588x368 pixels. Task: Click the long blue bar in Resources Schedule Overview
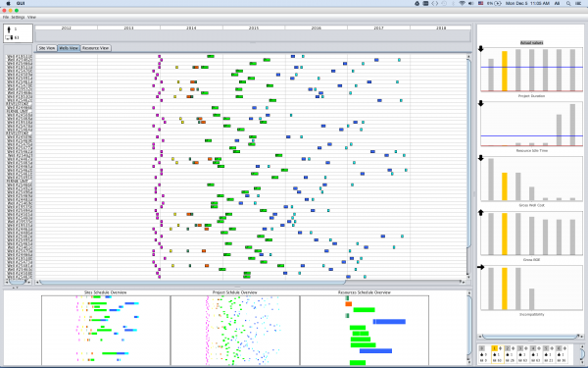pos(389,322)
